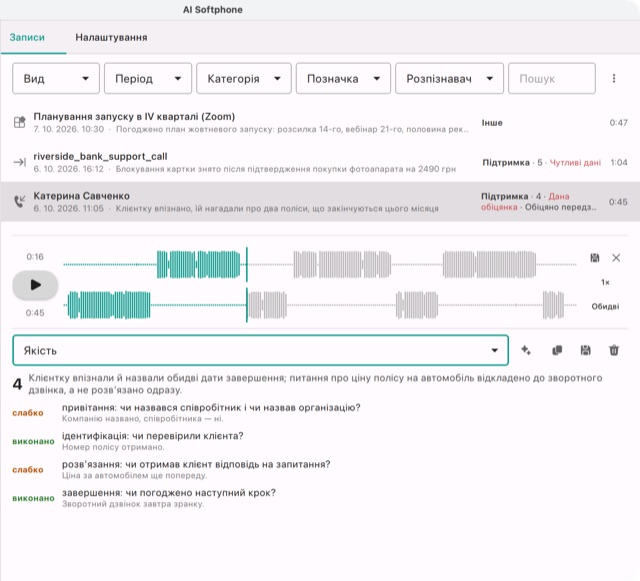Click the quality summary paragraph text
This screenshot has height=581, width=640.
(x=315, y=384)
